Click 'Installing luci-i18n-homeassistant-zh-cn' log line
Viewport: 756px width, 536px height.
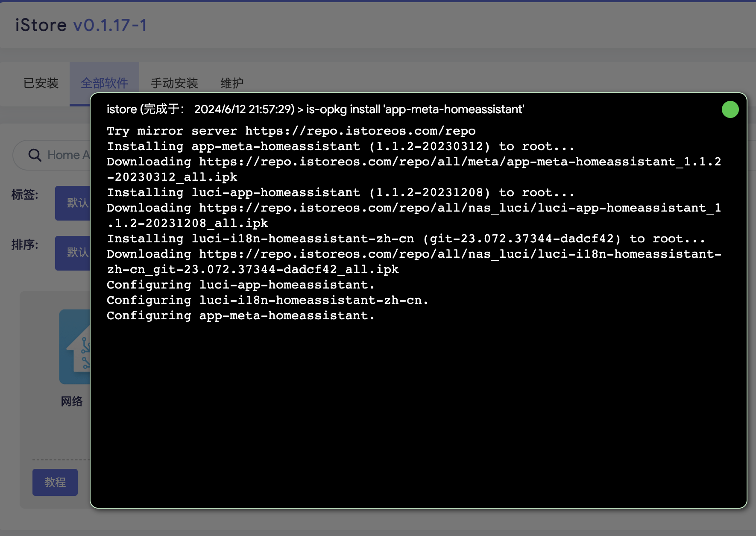click(x=406, y=239)
